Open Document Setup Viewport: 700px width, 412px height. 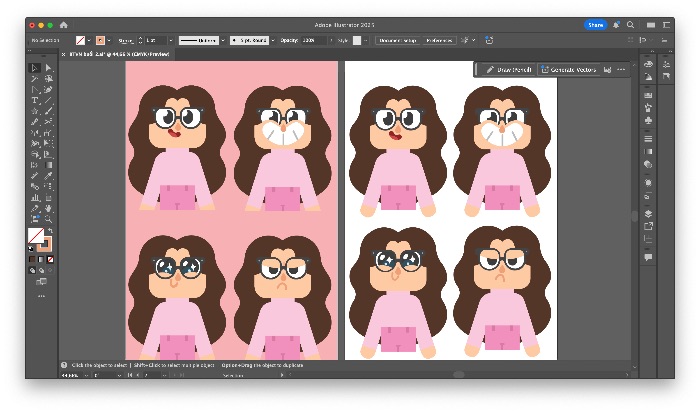[397, 40]
